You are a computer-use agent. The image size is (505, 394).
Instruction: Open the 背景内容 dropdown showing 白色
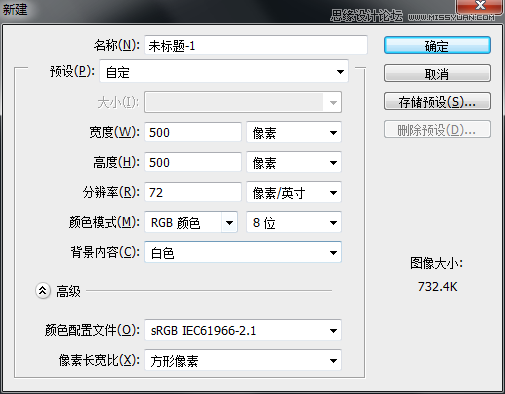pyautogui.click(x=243, y=252)
